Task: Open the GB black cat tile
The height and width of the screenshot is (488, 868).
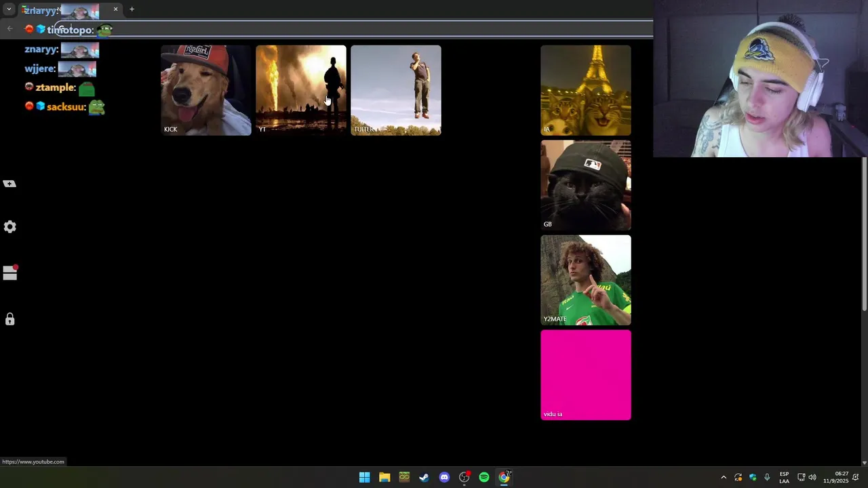Action: click(x=586, y=185)
